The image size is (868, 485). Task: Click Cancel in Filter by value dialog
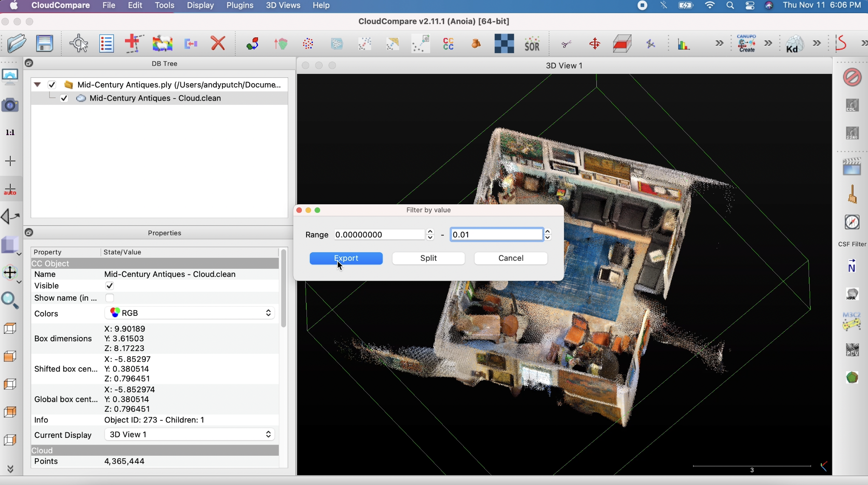(511, 258)
